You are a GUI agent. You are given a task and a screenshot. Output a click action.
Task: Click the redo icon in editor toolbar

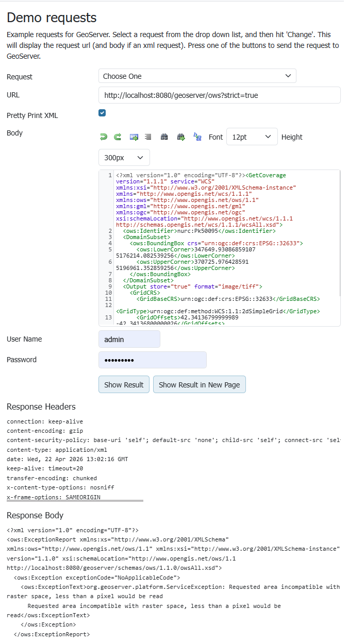(x=118, y=137)
